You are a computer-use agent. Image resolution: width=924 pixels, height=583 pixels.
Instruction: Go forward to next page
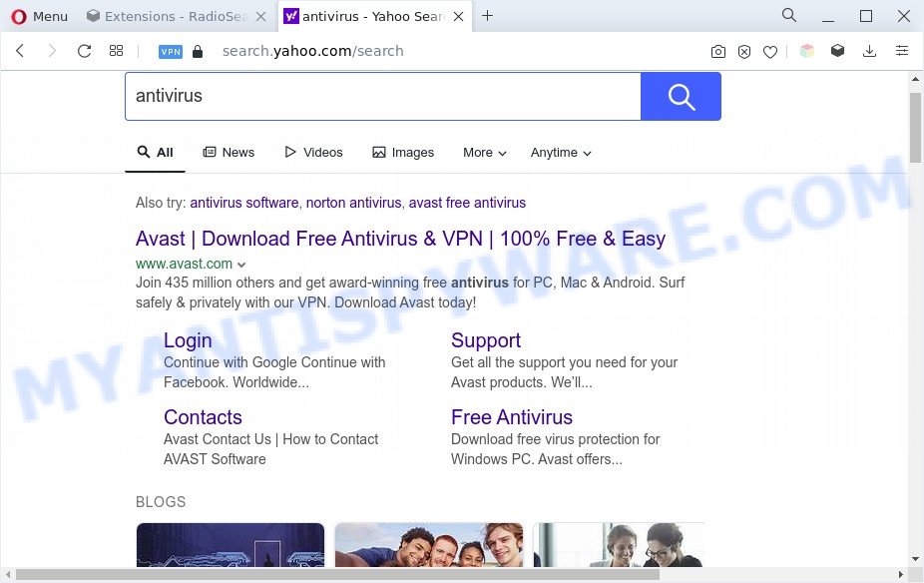tap(52, 51)
